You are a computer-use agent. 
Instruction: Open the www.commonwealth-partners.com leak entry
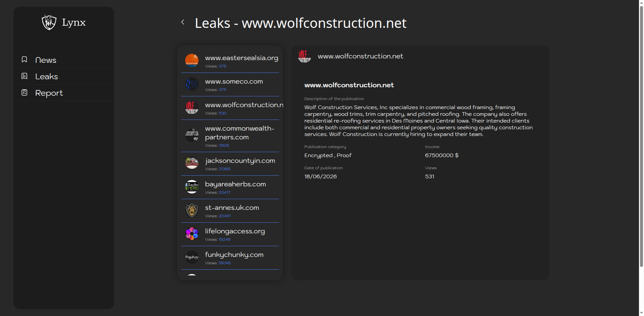click(230, 136)
